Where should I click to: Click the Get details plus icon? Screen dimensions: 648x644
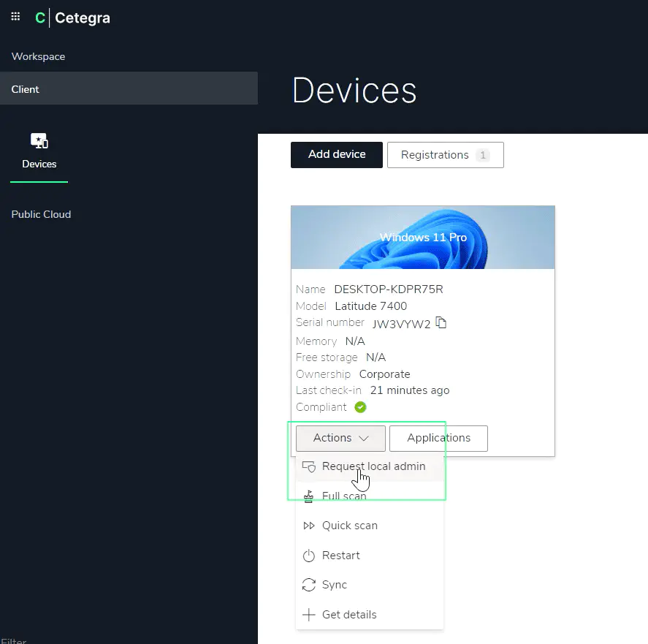pyautogui.click(x=308, y=615)
